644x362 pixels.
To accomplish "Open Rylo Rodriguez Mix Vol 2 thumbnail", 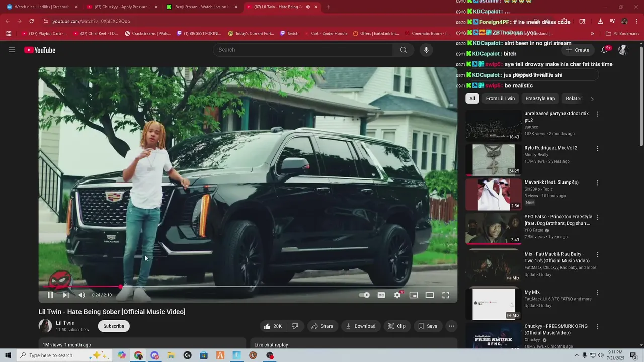I will point(493,160).
